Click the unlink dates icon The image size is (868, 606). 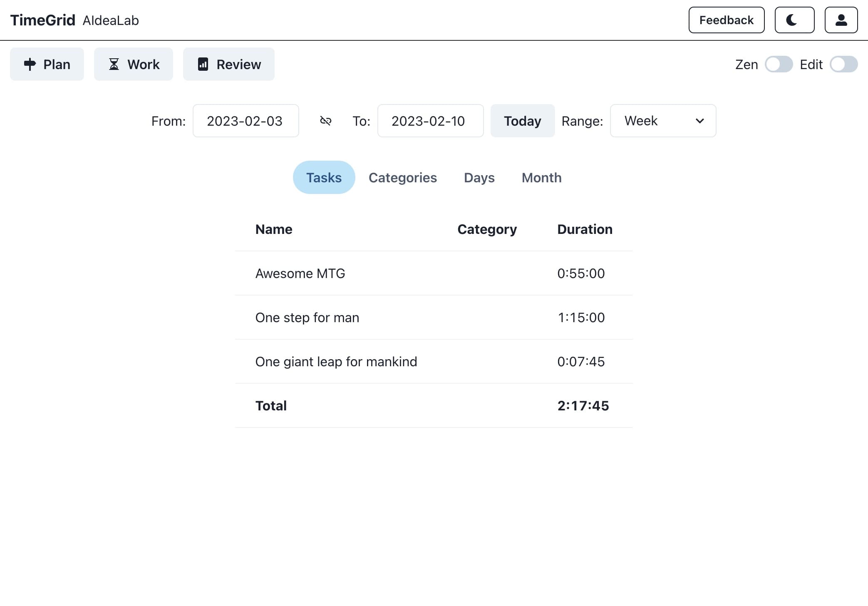[x=325, y=121]
